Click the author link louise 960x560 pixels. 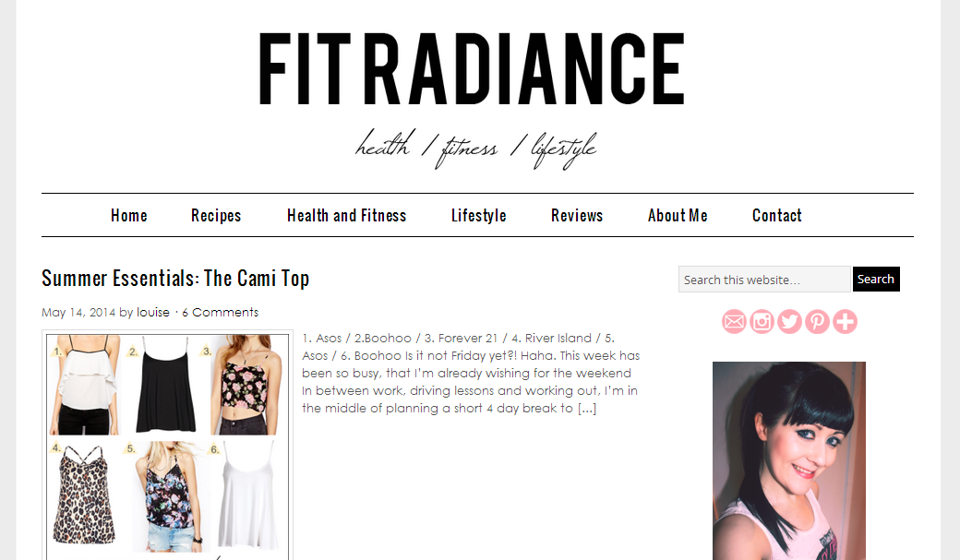pos(153,312)
